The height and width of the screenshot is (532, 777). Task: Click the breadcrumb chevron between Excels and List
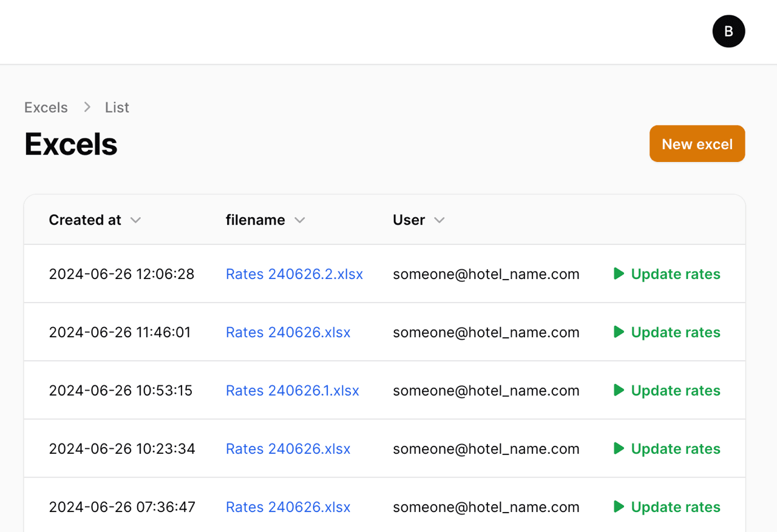[87, 107]
